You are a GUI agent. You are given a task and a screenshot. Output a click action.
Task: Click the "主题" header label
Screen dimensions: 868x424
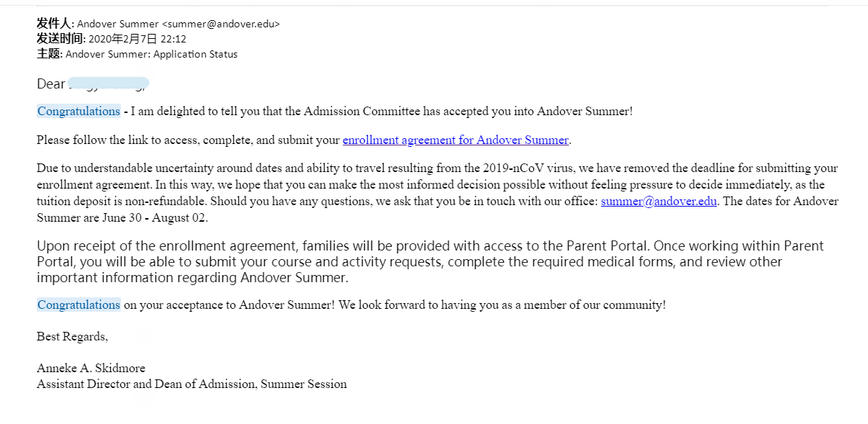[x=49, y=54]
